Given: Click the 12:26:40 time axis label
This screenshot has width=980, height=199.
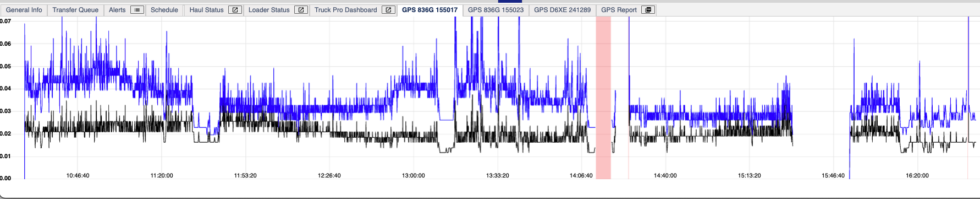Looking at the screenshot, I should coord(329,175).
